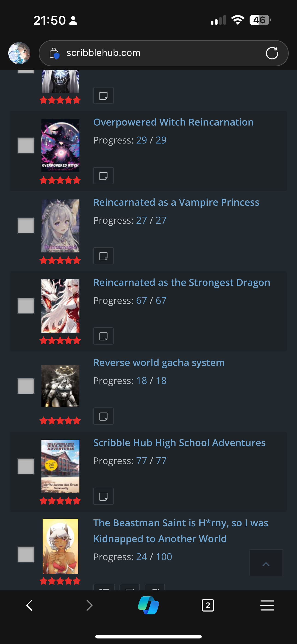The height and width of the screenshot is (644, 297).
Task: Go back with the browser back arrow
Action: [29, 605]
